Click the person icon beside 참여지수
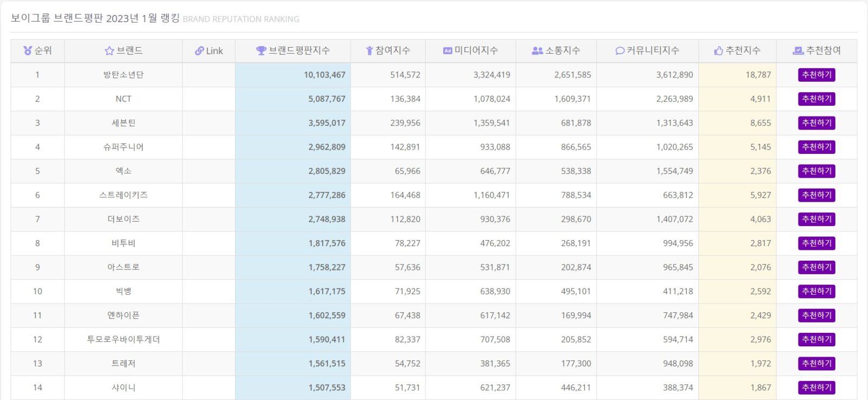Viewport: 868px width, 400px height. (369, 50)
